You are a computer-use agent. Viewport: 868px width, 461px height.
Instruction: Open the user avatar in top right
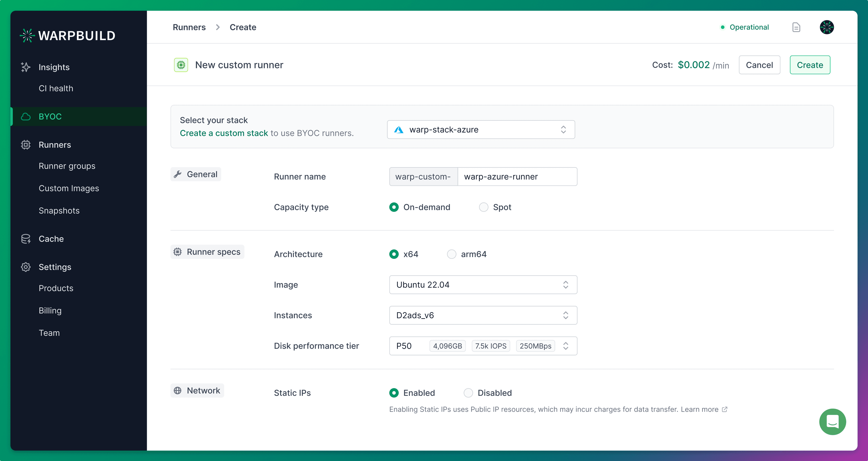(x=827, y=27)
